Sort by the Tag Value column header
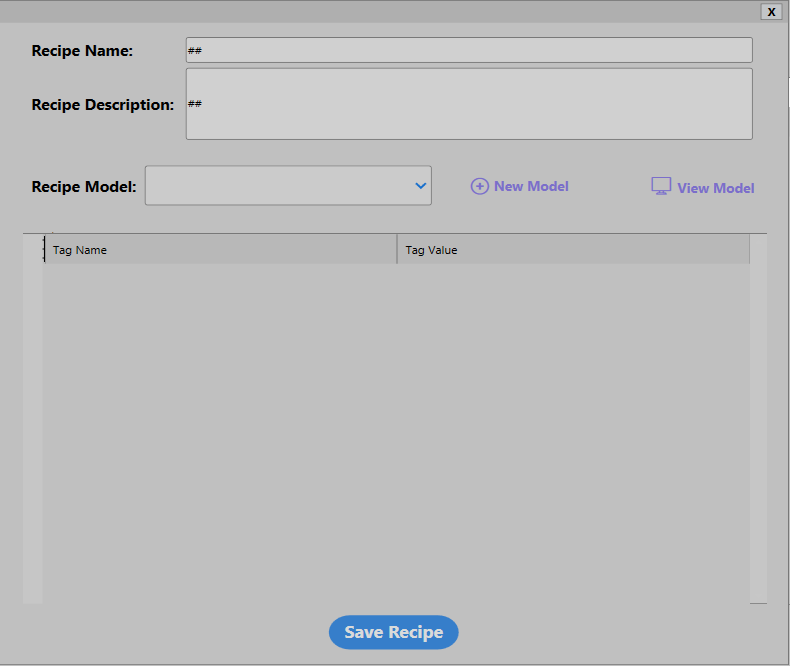This screenshot has height=666, width=790. (x=572, y=250)
